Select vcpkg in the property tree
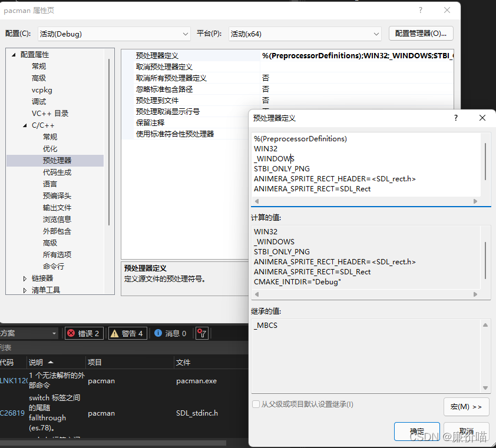Screen dimensions: 496x448 pyautogui.click(x=42, y=90)
